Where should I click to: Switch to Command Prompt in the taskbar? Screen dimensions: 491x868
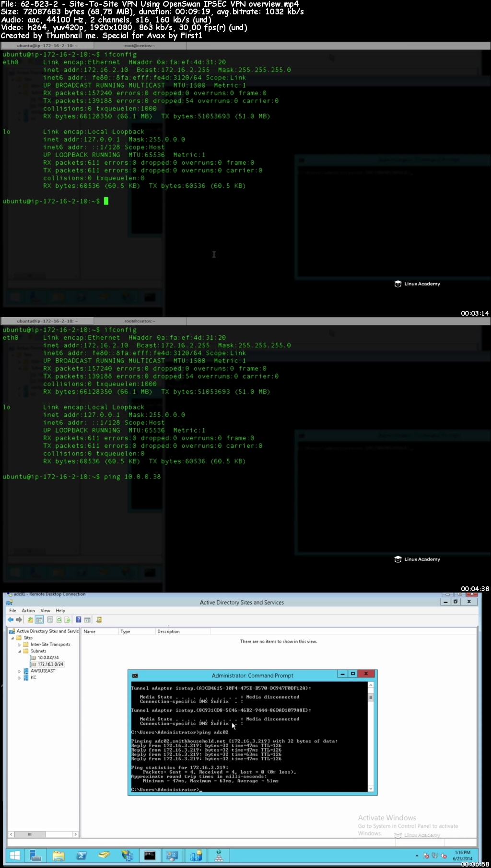150,855
